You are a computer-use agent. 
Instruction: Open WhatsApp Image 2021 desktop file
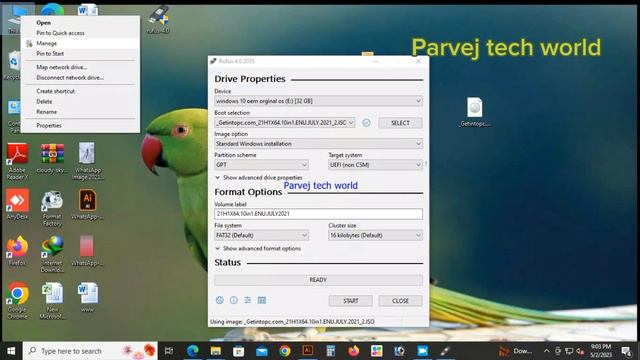[87, 161]
